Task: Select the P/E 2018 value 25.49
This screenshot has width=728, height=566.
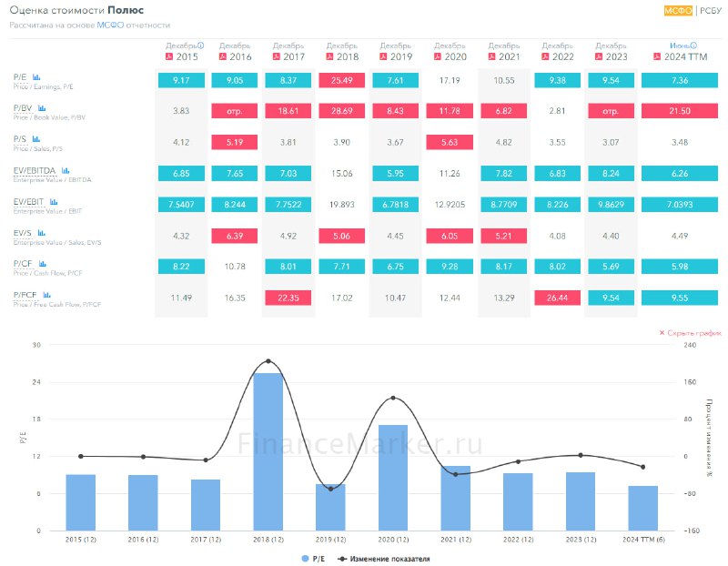Action: click(x=342, y=80)
